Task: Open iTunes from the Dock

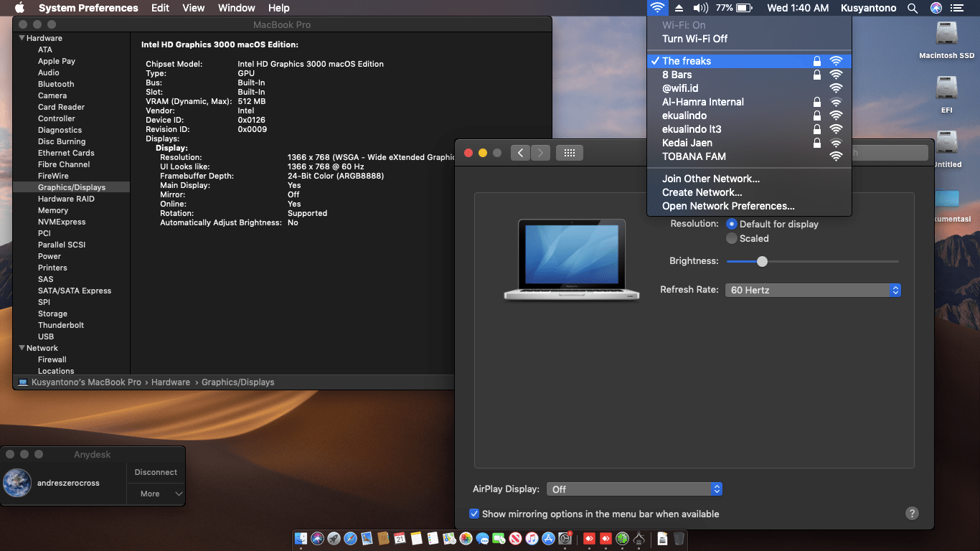Action: (x=532, y=538)
